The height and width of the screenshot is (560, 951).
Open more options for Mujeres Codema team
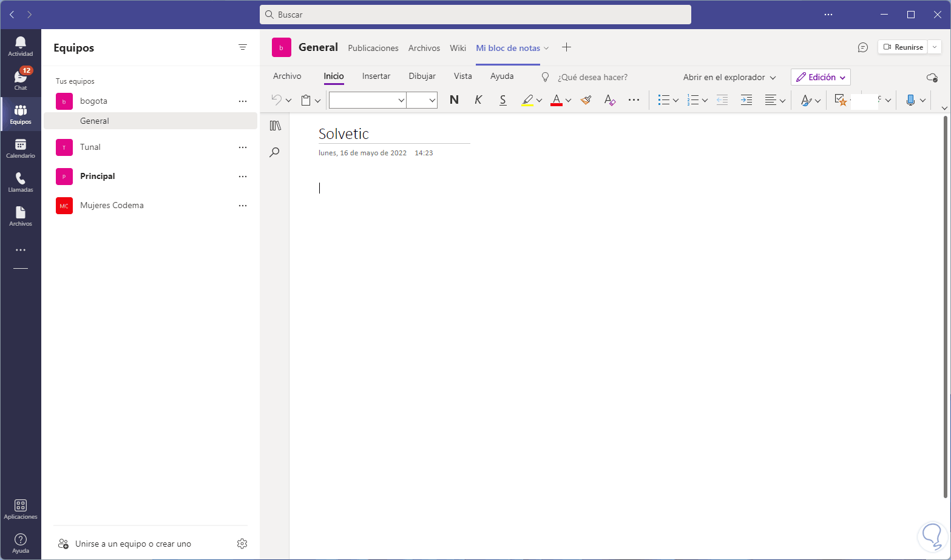pos(243,206)
